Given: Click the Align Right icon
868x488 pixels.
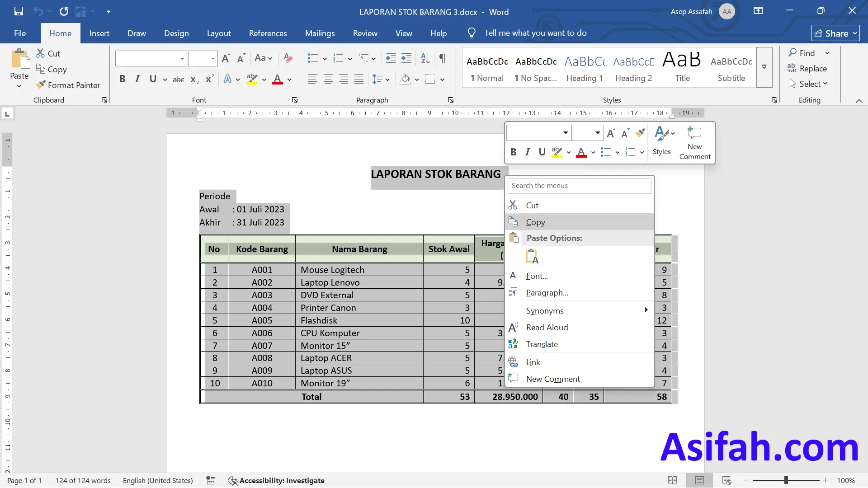Looking at the screenshot, I should (344, 79).
